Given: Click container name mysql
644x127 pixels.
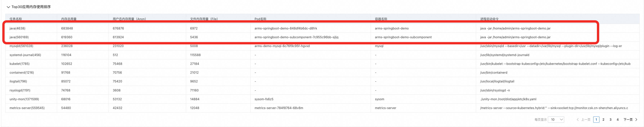Looking at the screenshot, I should pos(379,46).
